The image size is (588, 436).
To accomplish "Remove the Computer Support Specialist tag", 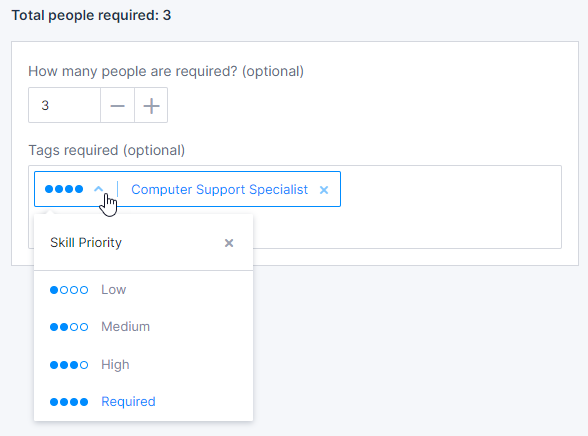I will [x=324, y=190].
